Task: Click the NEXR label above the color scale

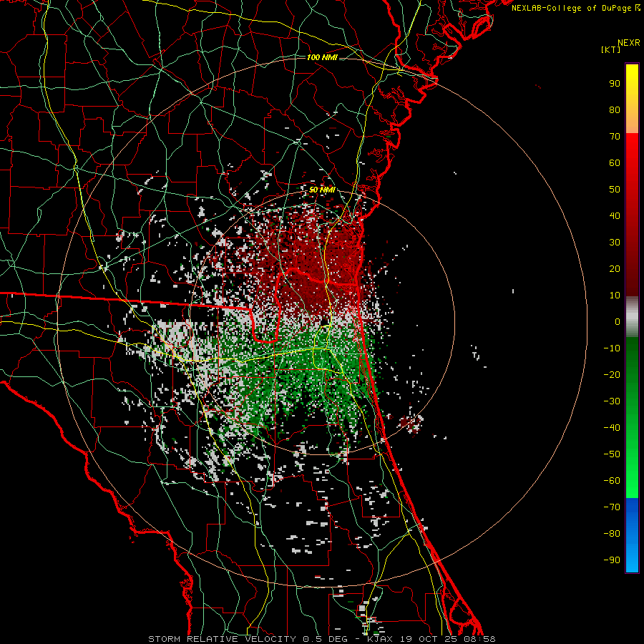Action: coord(629,43)
